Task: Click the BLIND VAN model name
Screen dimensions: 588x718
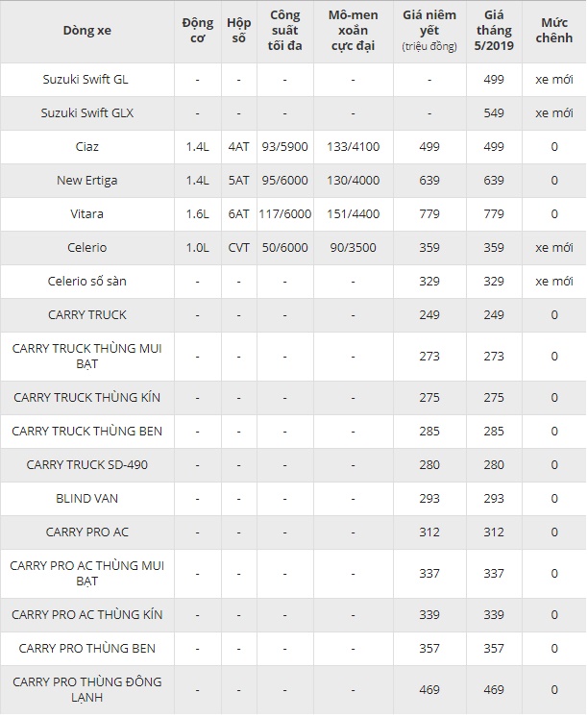Action: point(87,499)
